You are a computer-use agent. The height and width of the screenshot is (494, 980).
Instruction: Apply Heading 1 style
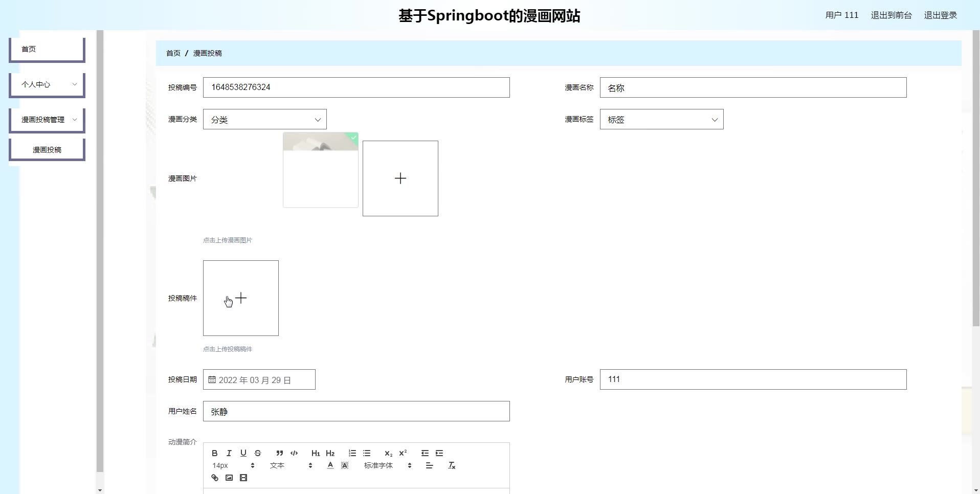coord(316,453)
